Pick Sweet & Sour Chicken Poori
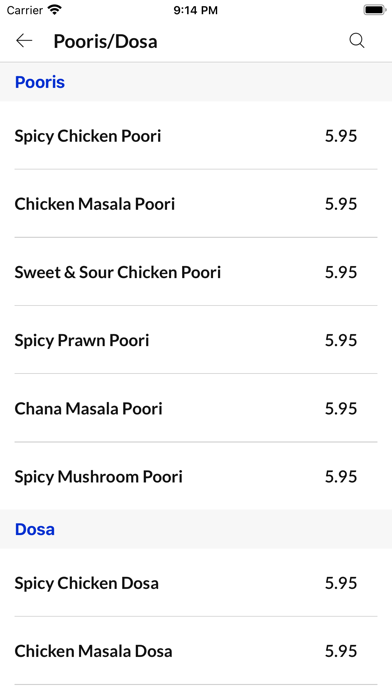 pos(196,272)
